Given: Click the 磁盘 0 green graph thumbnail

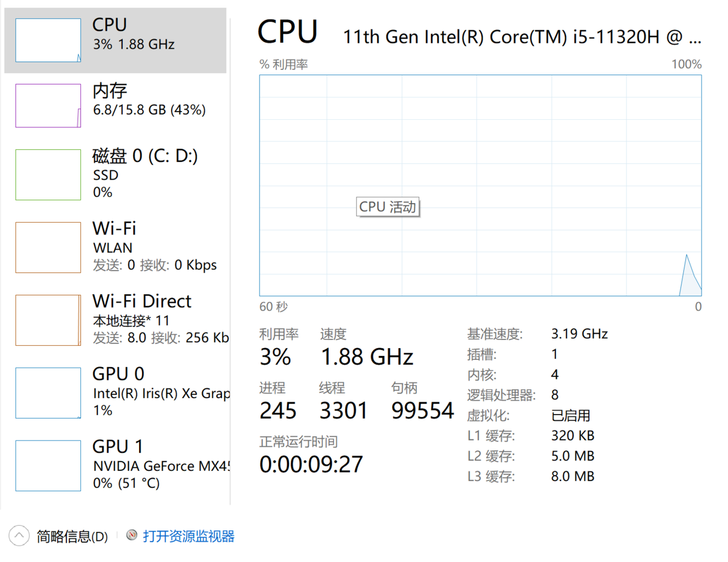Looking at the screenshot, I should 48,174.
